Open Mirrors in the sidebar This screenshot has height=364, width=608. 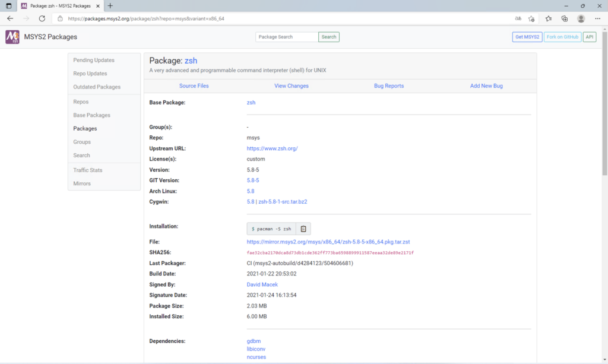pos(82,183)
